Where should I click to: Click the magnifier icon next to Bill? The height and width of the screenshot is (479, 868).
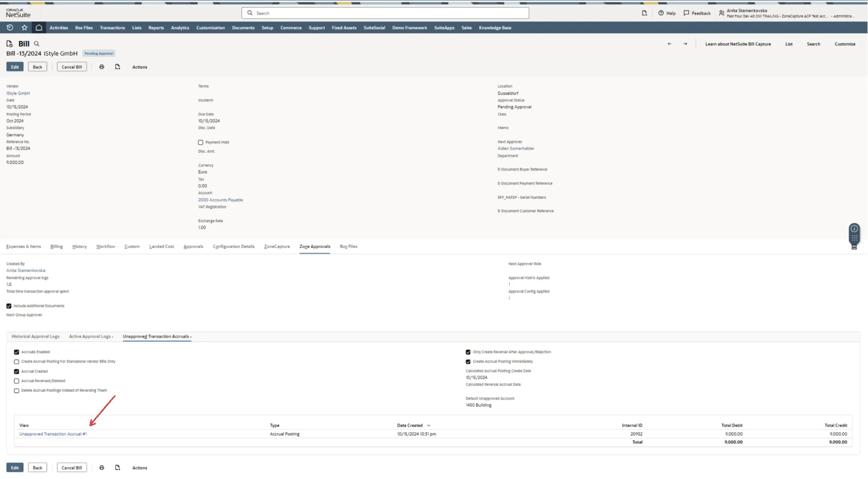pyautogui.click(x=37, y=44)
